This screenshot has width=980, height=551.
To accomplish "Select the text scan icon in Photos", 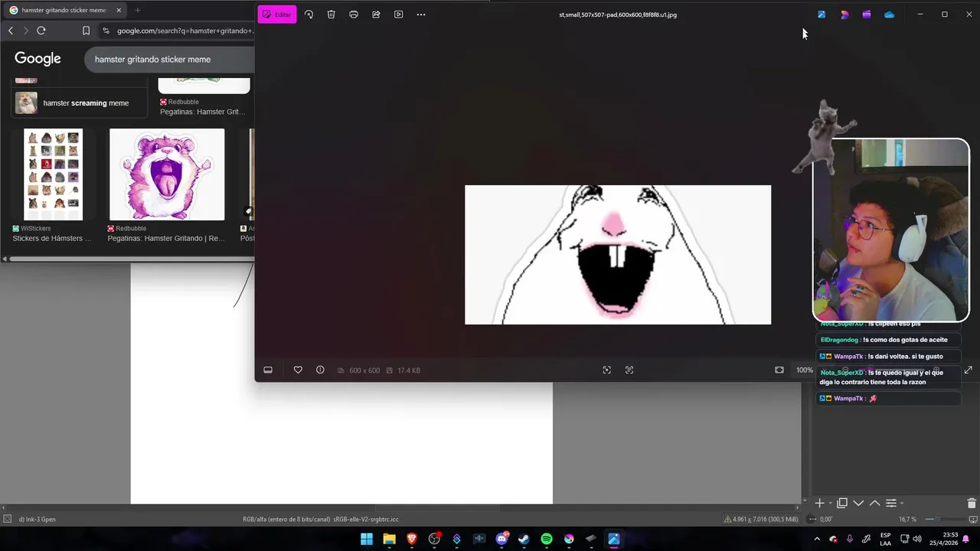I will point(629,370).
